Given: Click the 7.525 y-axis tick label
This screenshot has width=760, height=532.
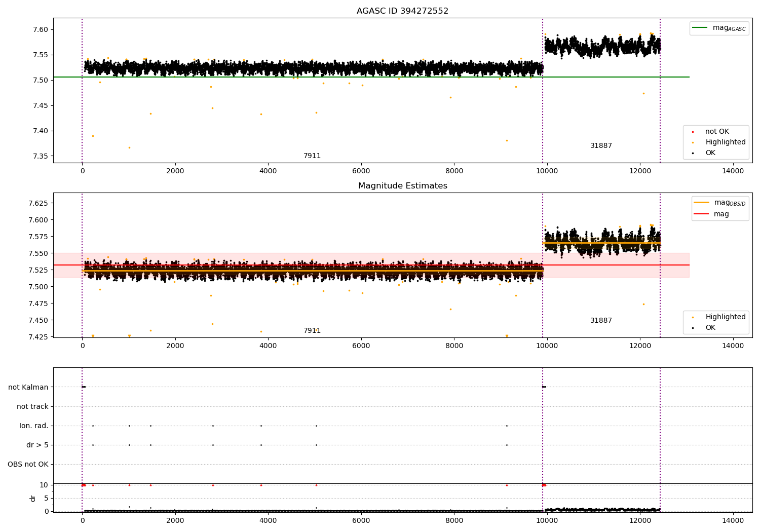Looking at the screenshot, I should click(39, 270).
